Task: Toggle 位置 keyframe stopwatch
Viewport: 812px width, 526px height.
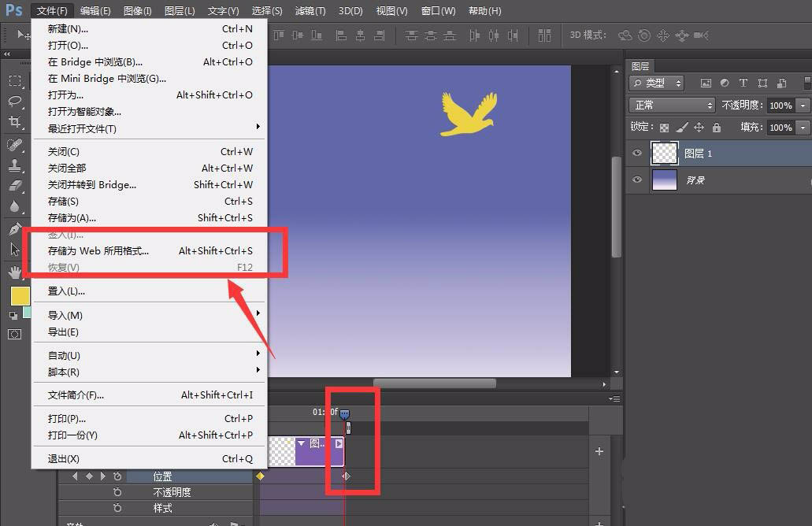Action: click(117, 476)
